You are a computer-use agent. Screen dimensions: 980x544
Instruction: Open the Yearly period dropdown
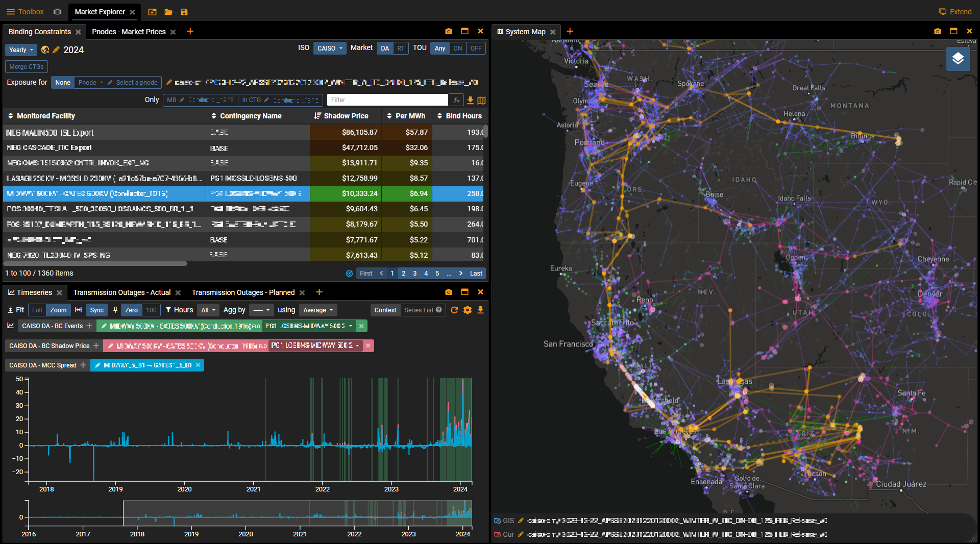point(21,50)
